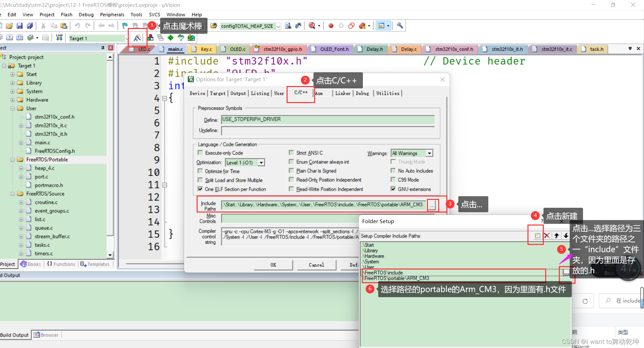644x348 pixels.
Task: Click New path icon in Folder Setup
Action: pos(537,235)
